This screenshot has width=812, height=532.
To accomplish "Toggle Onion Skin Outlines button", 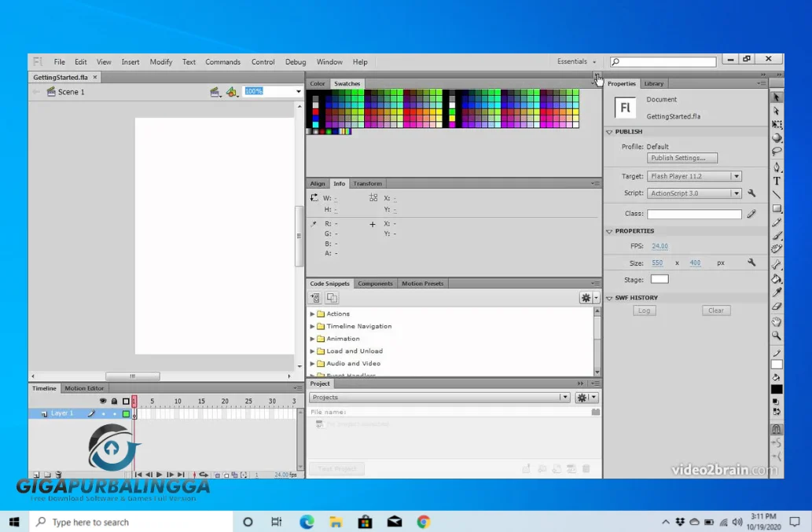I will click(x=226, y=475).
